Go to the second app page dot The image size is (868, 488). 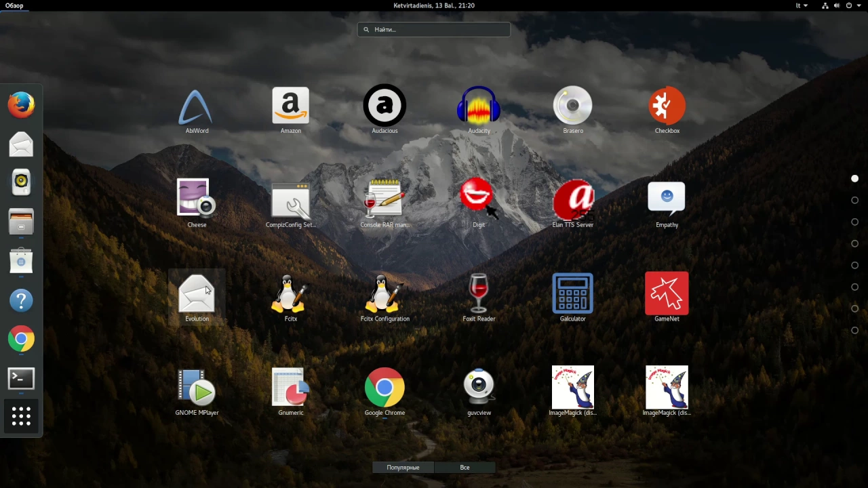point(854,200)
